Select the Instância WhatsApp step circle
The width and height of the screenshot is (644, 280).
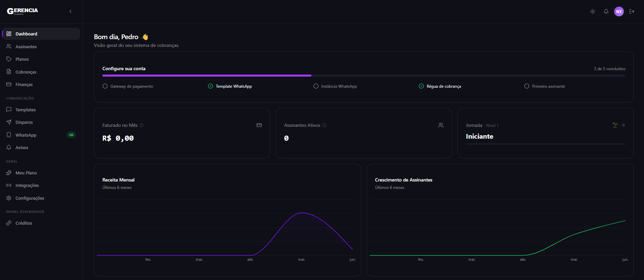click(316, 86)
